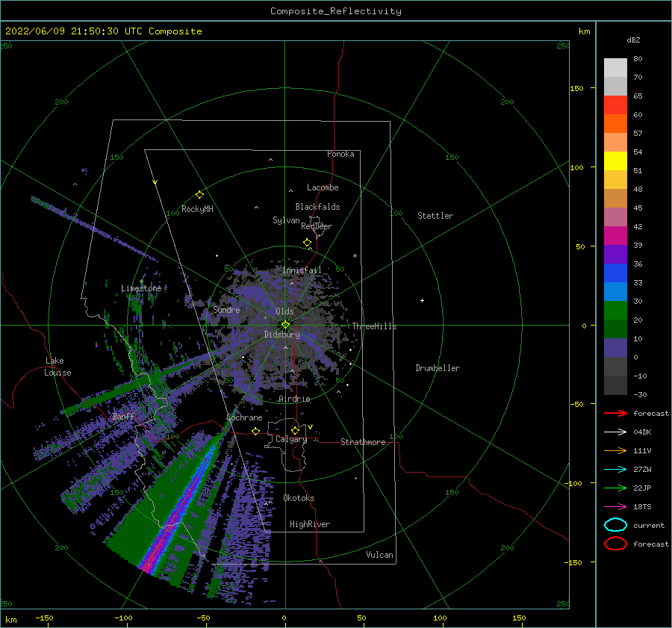Click the green swatch between 30 and 20
The image size is (672, 628).
point(615,311)
